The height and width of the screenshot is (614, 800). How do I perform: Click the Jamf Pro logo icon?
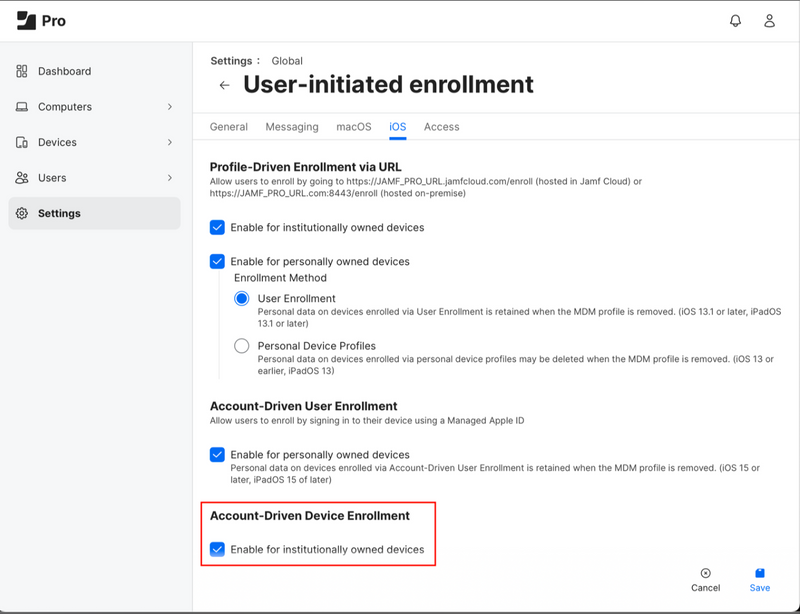26,20
